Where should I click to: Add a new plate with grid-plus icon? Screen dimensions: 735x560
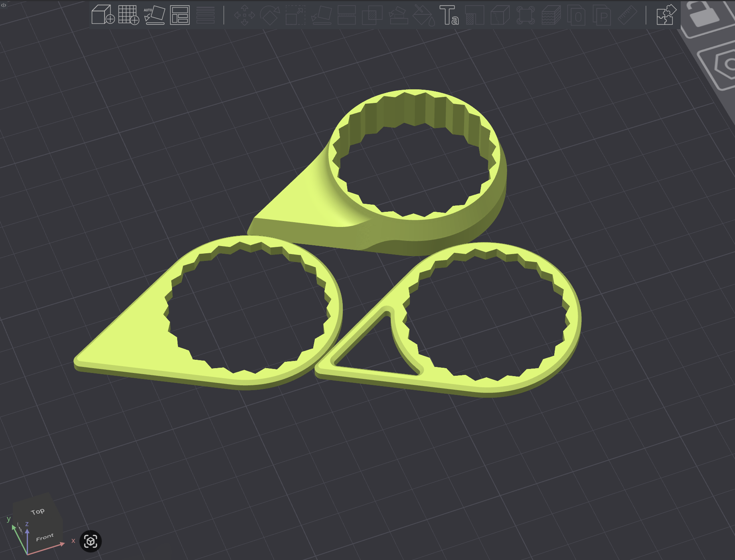coord(128,15)
